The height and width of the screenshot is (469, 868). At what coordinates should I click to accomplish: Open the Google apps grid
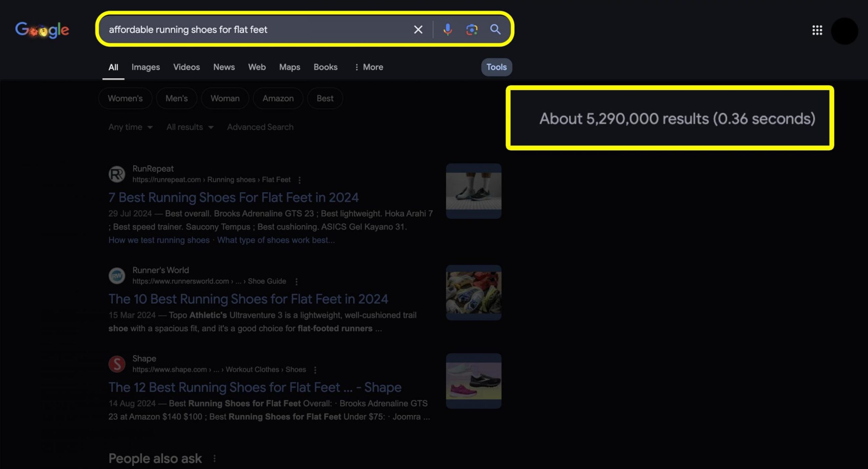pos(817,30)
